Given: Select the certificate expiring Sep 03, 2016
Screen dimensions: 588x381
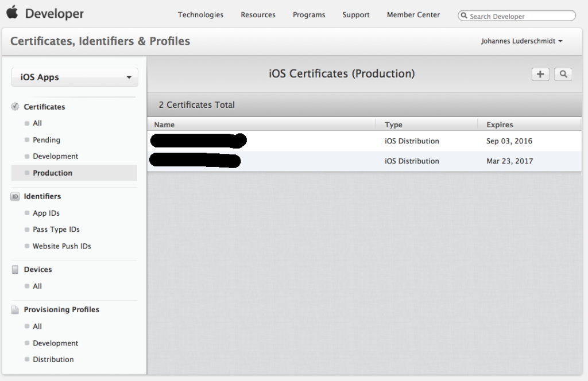Looking at the screenshot, I should coord(364,141).
